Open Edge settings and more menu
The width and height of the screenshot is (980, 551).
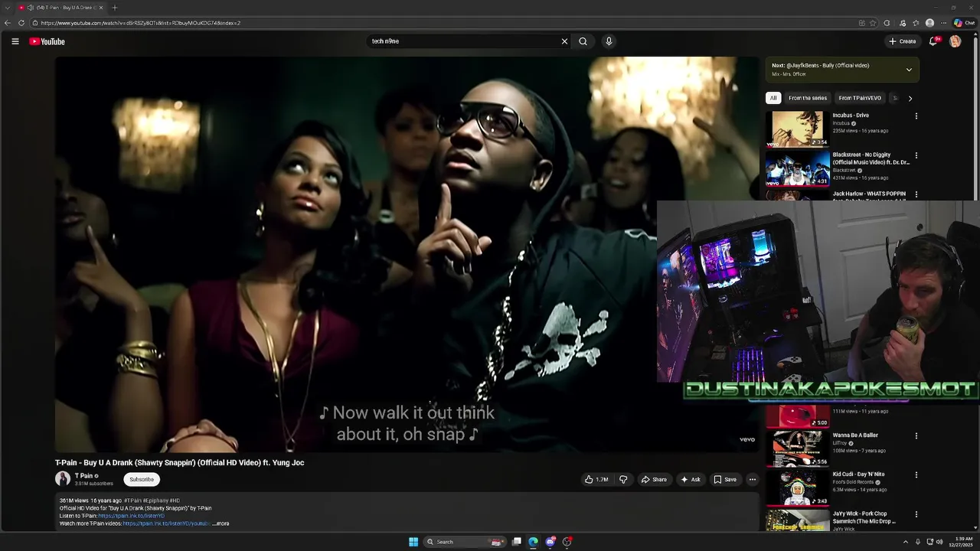tap(943, 23)
